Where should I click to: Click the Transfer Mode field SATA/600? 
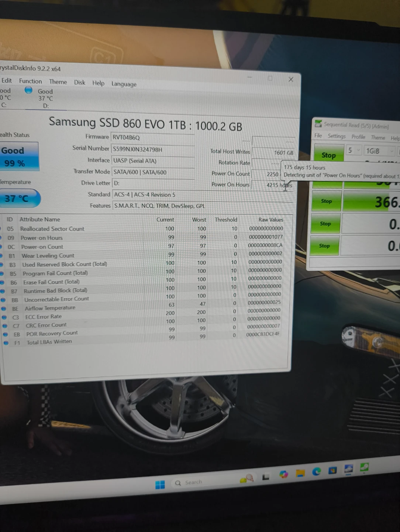click(x=153, y=172)
